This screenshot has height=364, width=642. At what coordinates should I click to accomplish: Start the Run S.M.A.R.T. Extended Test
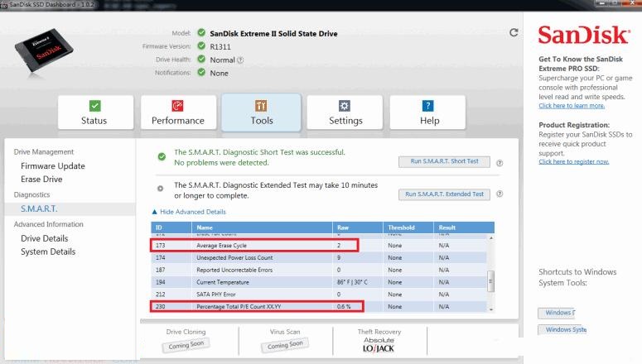444,194
